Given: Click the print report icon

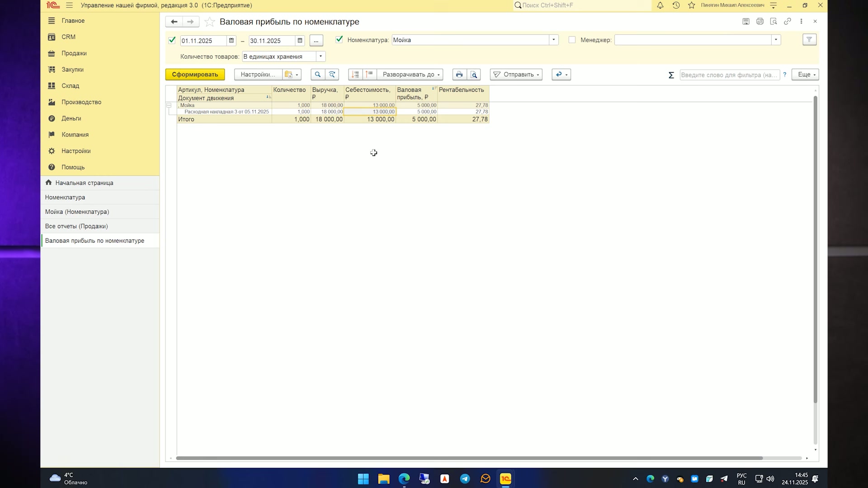Looking at the screenshot, I should point(459,75).
